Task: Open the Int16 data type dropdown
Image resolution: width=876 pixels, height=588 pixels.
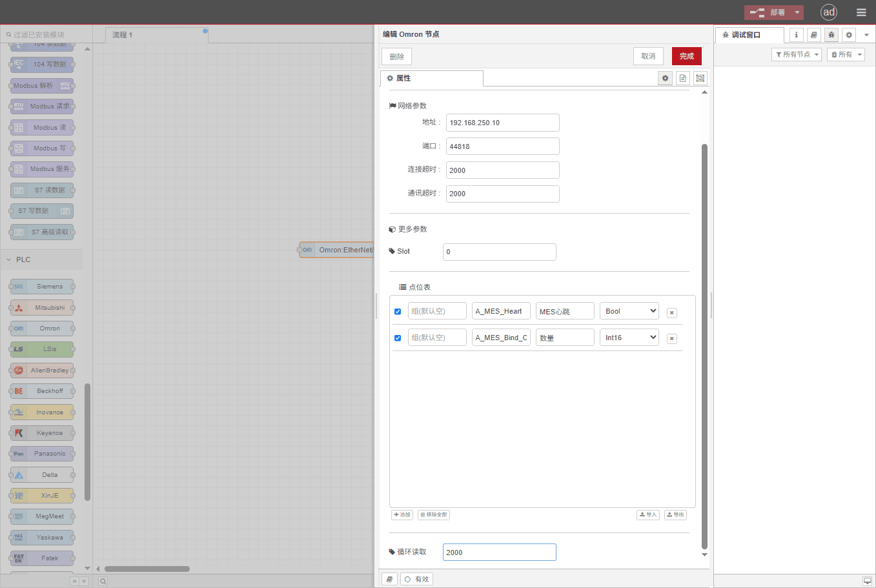Action: click(x=629, y=337)
